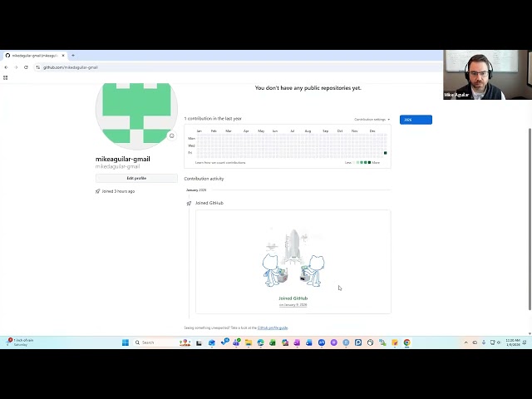The height and width of the screenshot is (399, 532).
Task: Click the page vertical scrollbar thumb
Action: tap(530, 219)
